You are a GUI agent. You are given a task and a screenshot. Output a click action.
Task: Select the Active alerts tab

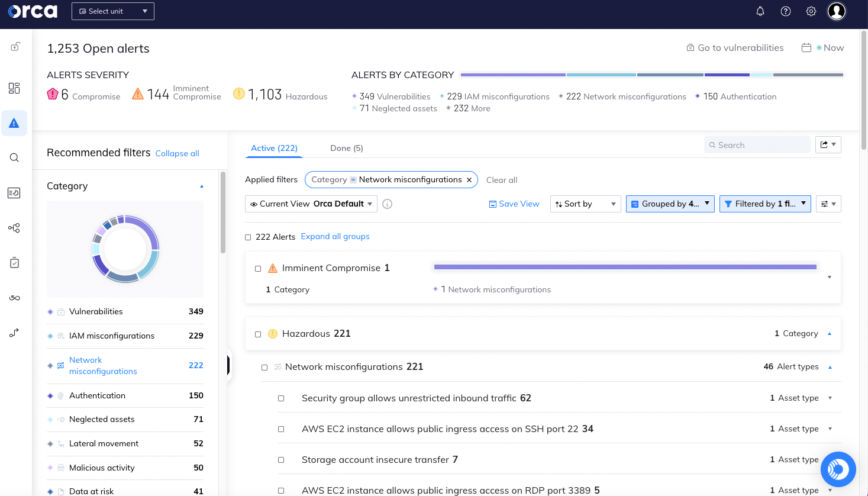(273, 148)
